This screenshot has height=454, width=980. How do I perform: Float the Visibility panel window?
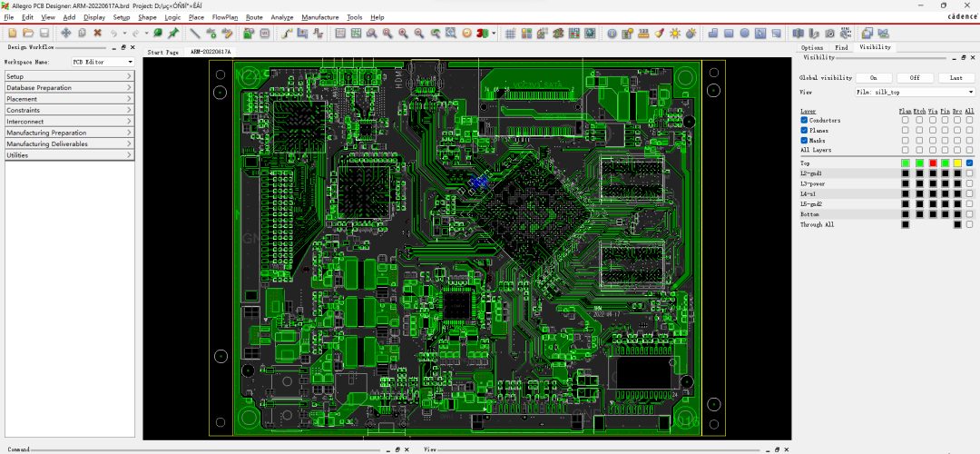coord(963,57)
